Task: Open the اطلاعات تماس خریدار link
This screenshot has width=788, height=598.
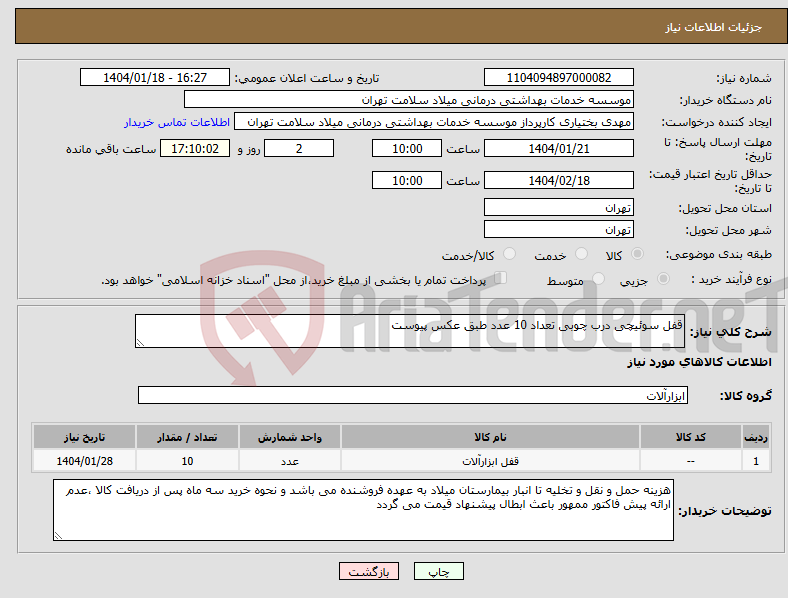Action: click(177, 122)
